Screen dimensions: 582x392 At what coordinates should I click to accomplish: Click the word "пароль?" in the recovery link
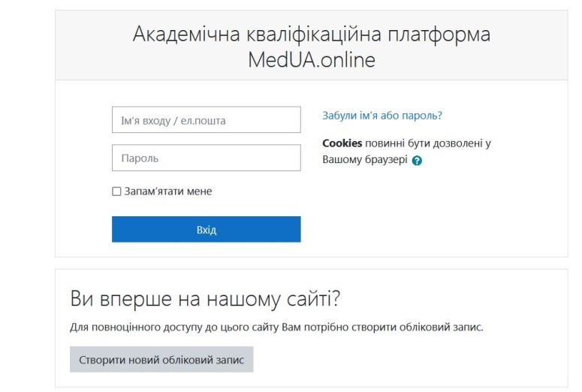(x=422, y=116)
